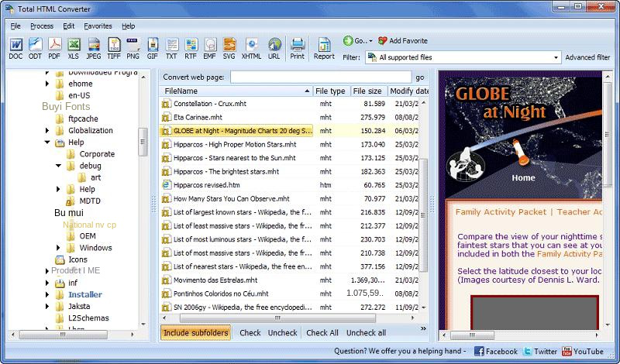Click the Print toolbar icon
The image size is (620, 364).
297,47
